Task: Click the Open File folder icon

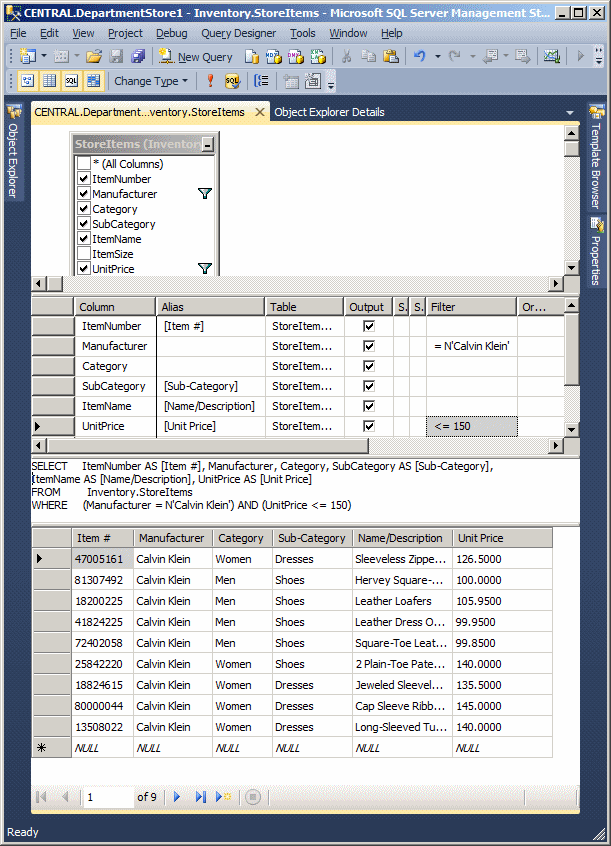Action: [x=93, y=56]
